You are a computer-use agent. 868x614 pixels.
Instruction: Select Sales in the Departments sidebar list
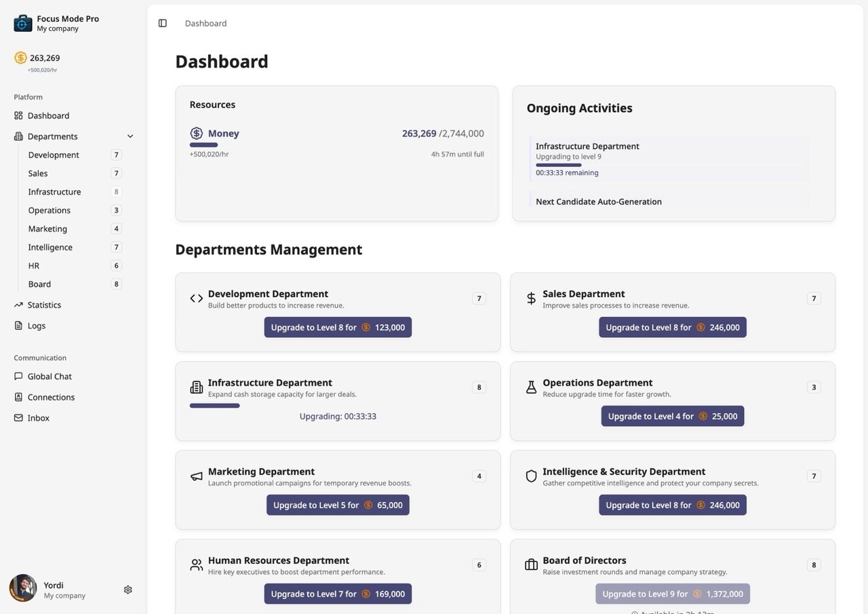[39, 173]
